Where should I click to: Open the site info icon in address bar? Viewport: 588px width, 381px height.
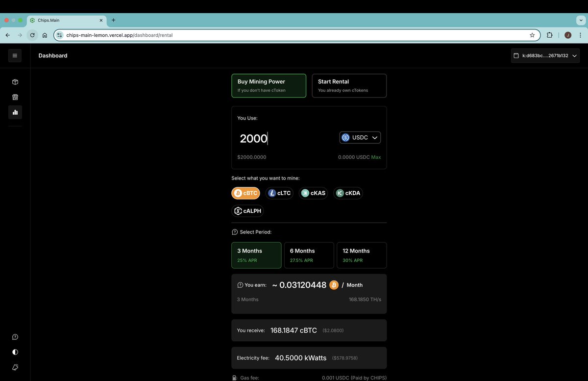(x=60, y=35)
